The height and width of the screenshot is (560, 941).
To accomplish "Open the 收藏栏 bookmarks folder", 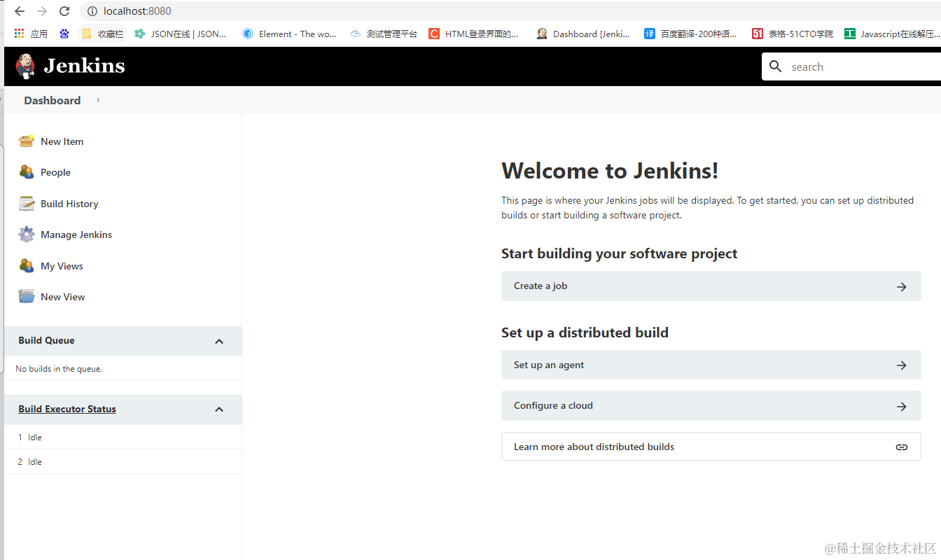I will (102, 34).
